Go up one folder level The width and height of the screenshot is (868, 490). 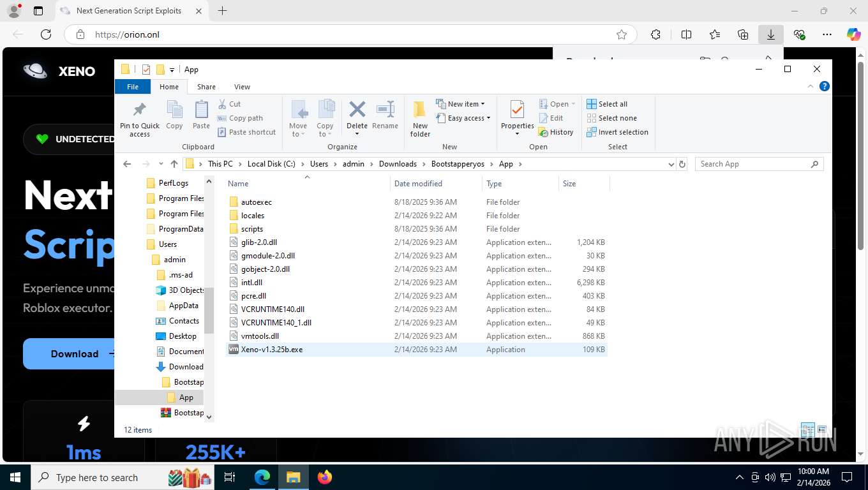(x=174, y=164)
